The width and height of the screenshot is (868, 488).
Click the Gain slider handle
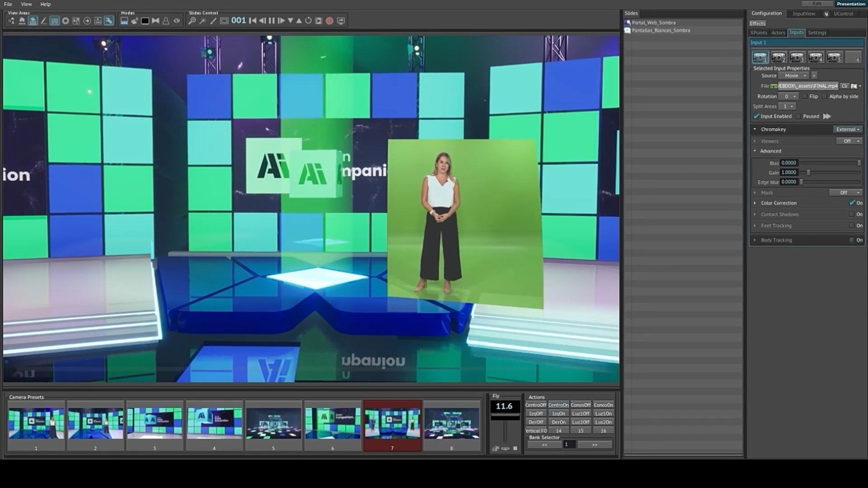(x=808, y=172)
